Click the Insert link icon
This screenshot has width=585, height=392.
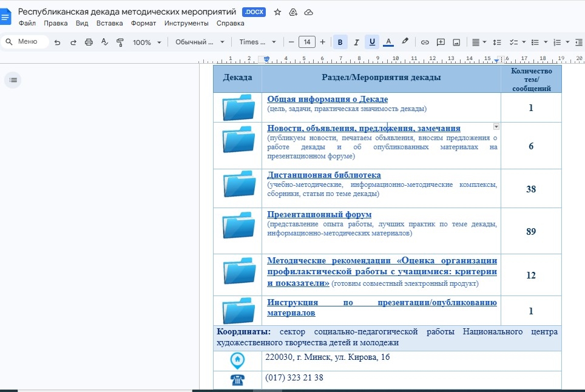pos(425,42)
